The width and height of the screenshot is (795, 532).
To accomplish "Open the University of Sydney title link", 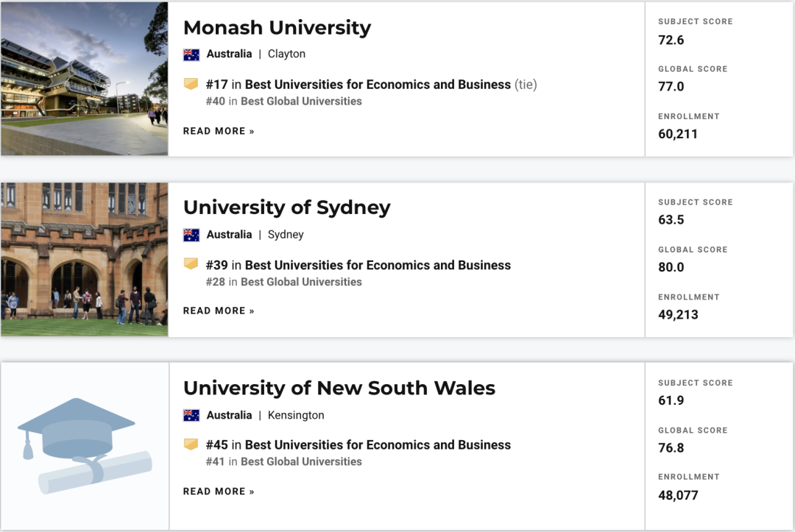I will point(287,208).
